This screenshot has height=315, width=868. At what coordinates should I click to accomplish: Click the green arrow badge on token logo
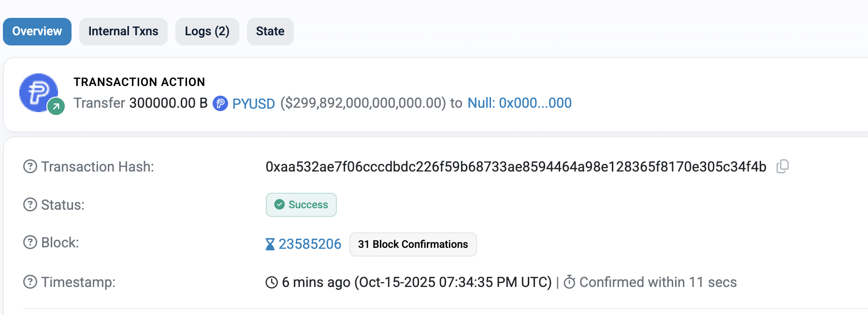(56, 106)
